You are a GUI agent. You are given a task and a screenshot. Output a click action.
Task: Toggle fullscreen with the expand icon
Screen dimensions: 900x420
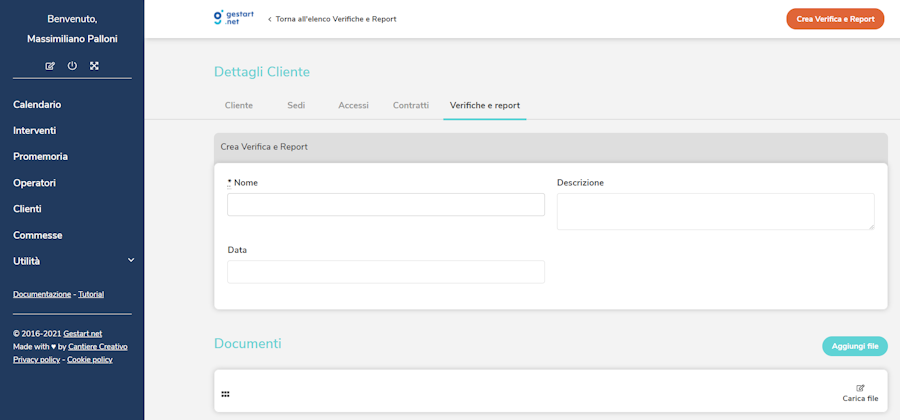pyautogui.click(x=94, y=66)
